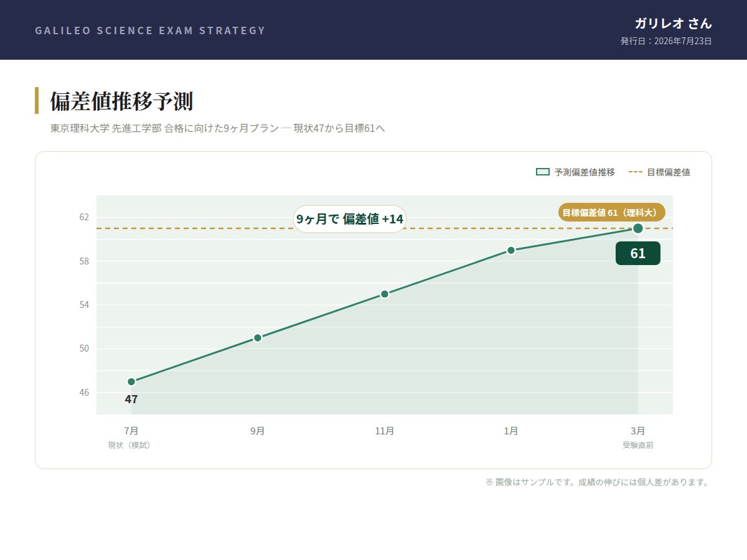Click the 東京理科大学 先進工学部 subtitle line
747x560 pixels.
[x=218, y=129]
